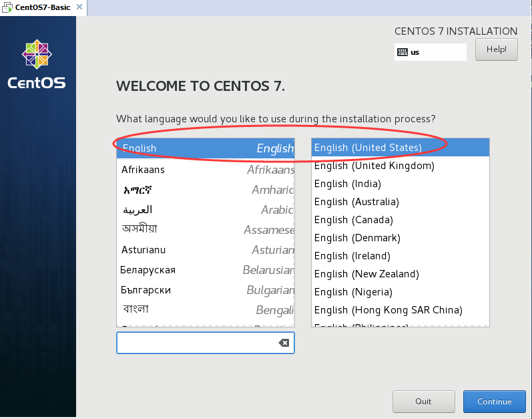Select English in the language list
The width and height of the screenshot is (532, 419).
pyautogui.click(x=206, y=148)
